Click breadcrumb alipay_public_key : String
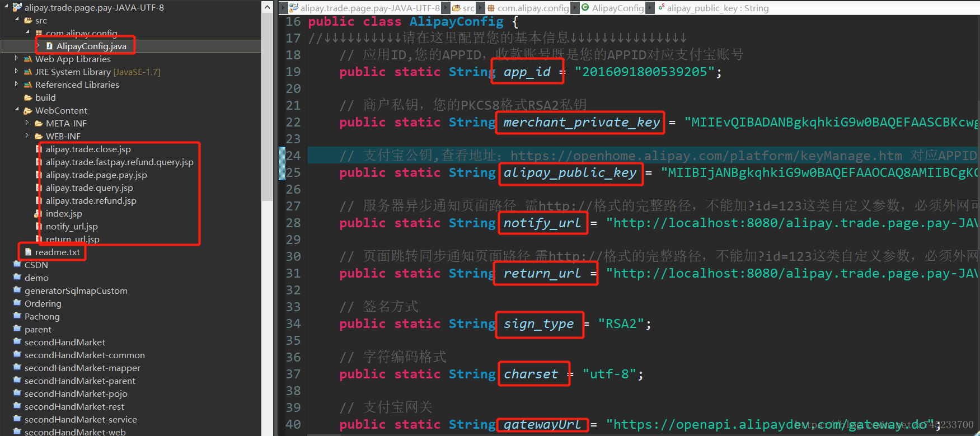Screen dimensions: 980x436 [x=718, y=8]
